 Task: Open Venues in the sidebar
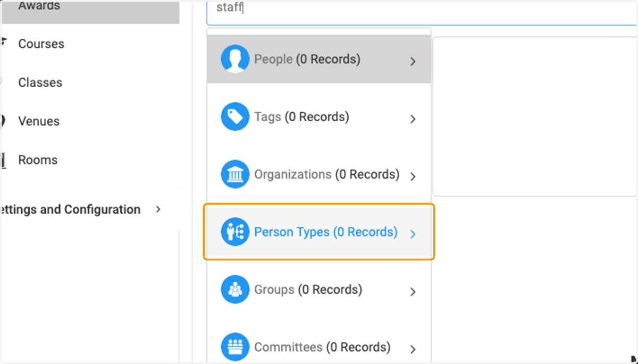point(39,121)
